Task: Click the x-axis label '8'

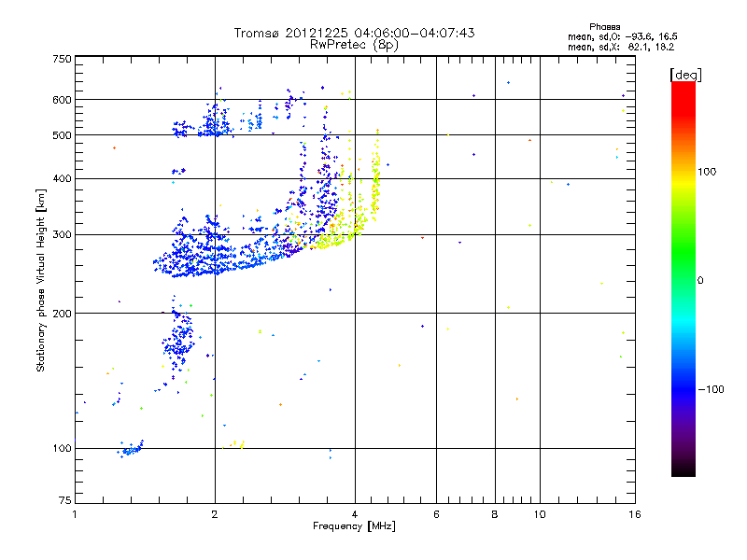Action: point(495,514)
